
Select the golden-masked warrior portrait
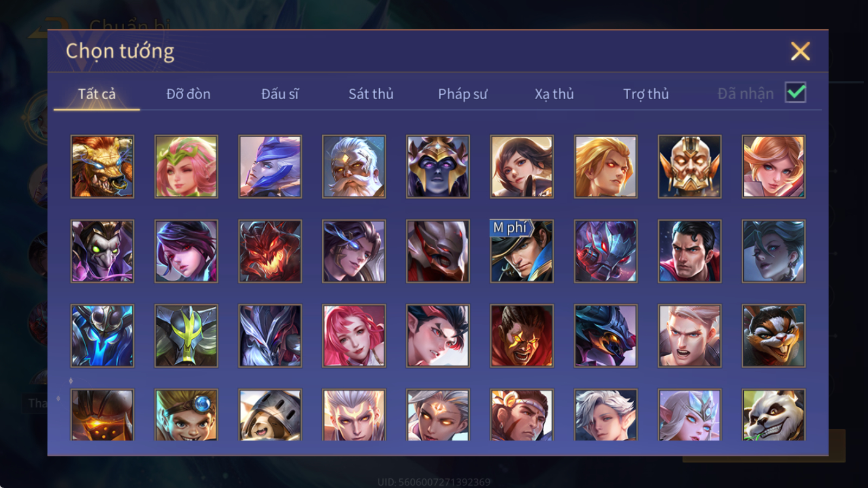[690, 166]
